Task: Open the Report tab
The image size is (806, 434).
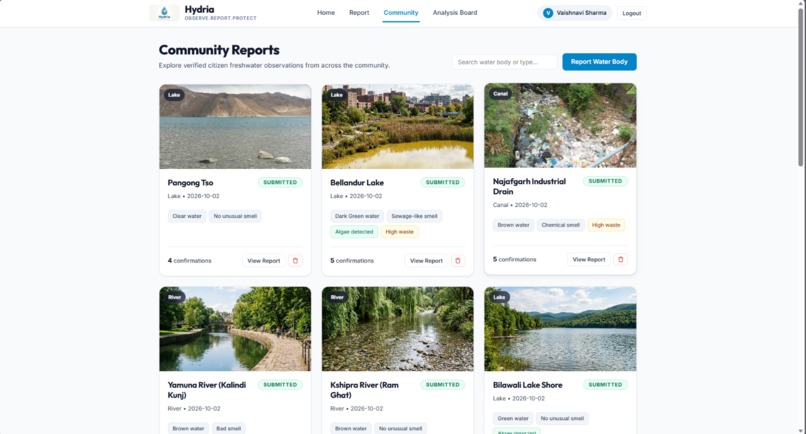Action: tap(359, 13)
